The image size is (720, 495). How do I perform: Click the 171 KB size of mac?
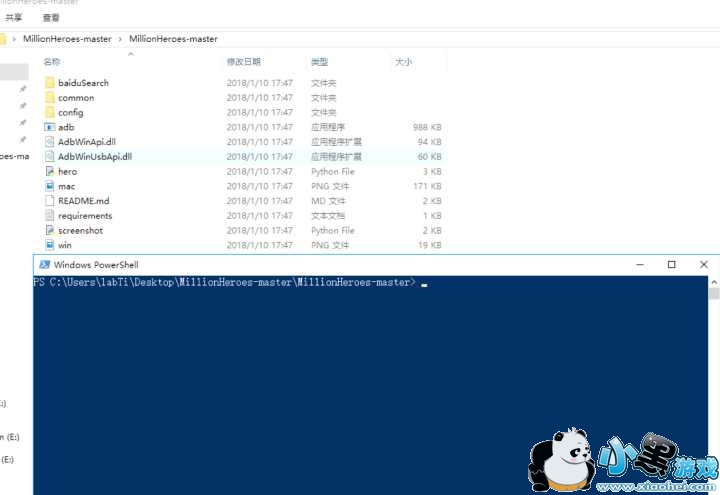[427, 186]
